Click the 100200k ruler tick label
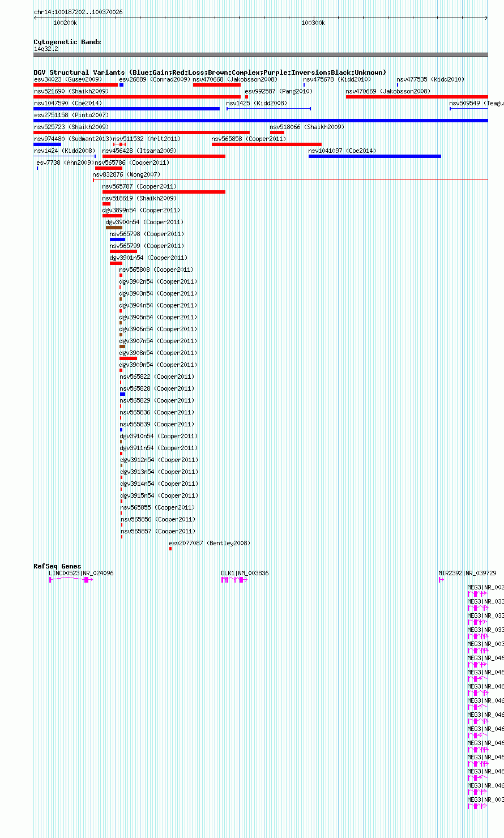This screenshot has width=504, height=838. [x=65, y=23]
